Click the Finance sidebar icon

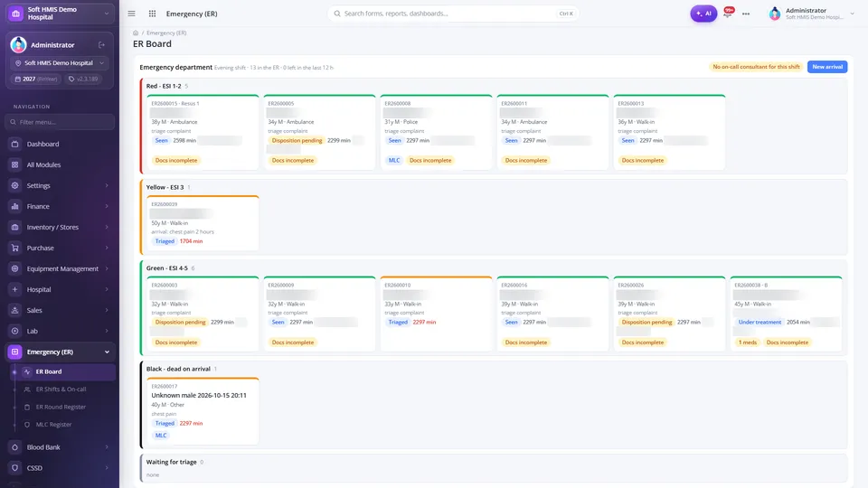coord(15,206)
